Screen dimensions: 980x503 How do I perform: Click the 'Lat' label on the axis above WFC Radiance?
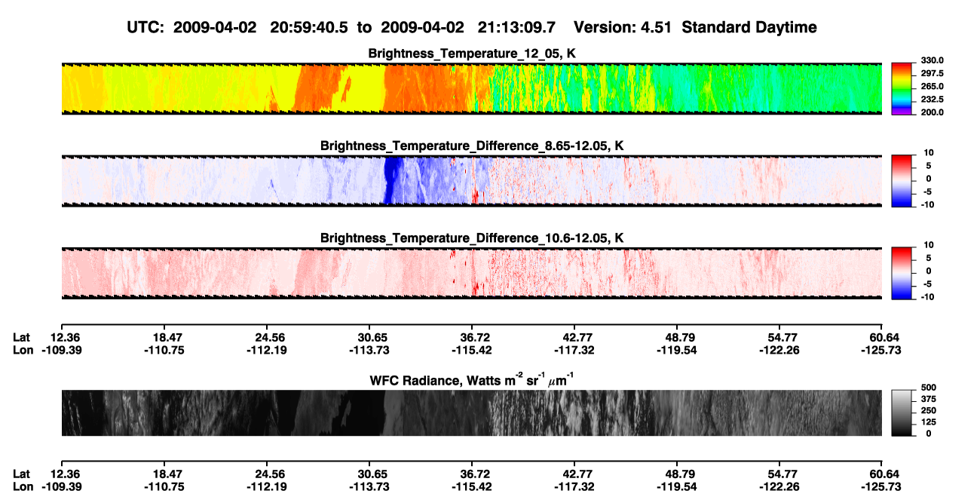(x=21, y=336)
